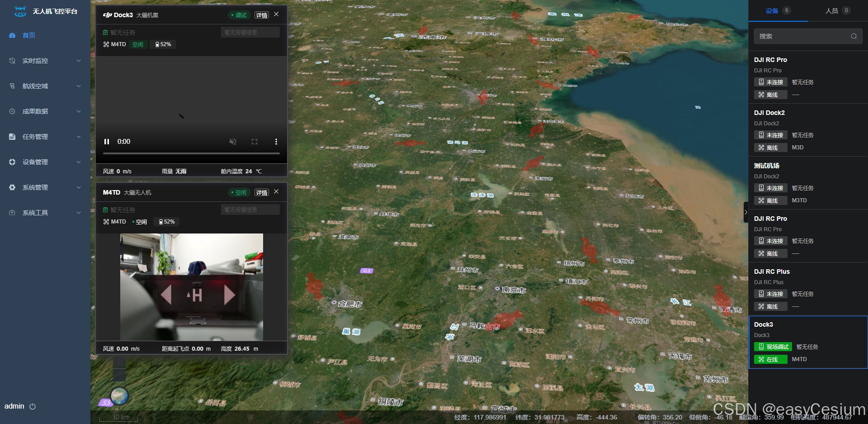Open more options on Dock3 video player

276,142
